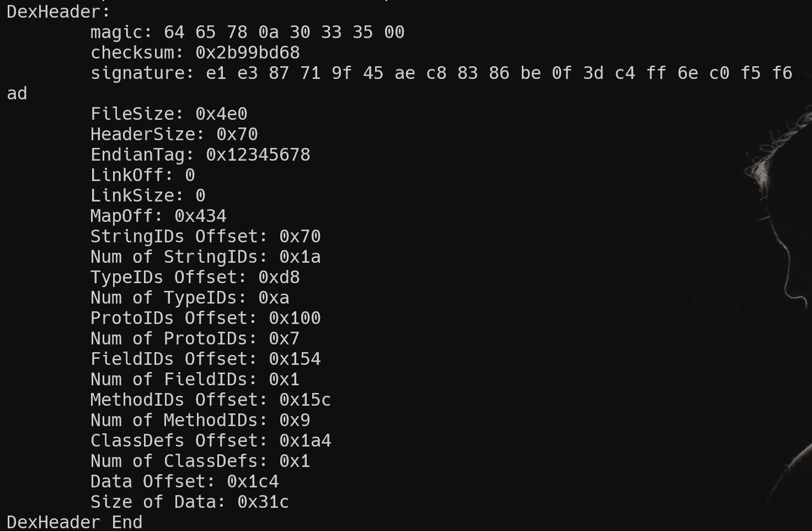Click the EndianTag value 0x12345678
The image size is (812, 531).
[x=258, y=155]
